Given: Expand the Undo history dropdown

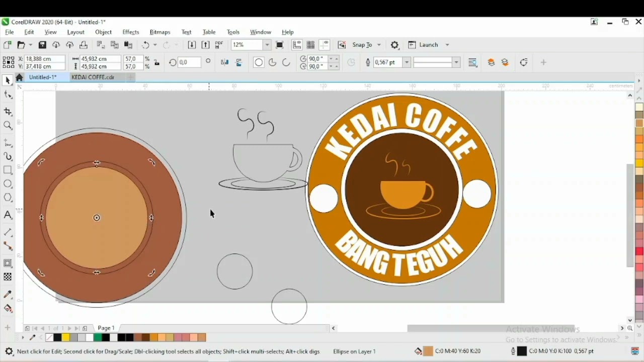Looking at the screenshot, I should pos(154,45).
